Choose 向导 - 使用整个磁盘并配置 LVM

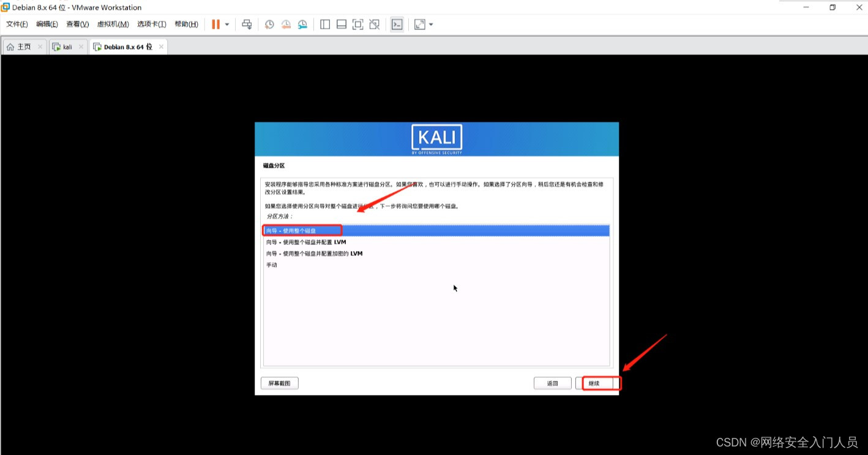pyautogui.click(x=436, y=242)
